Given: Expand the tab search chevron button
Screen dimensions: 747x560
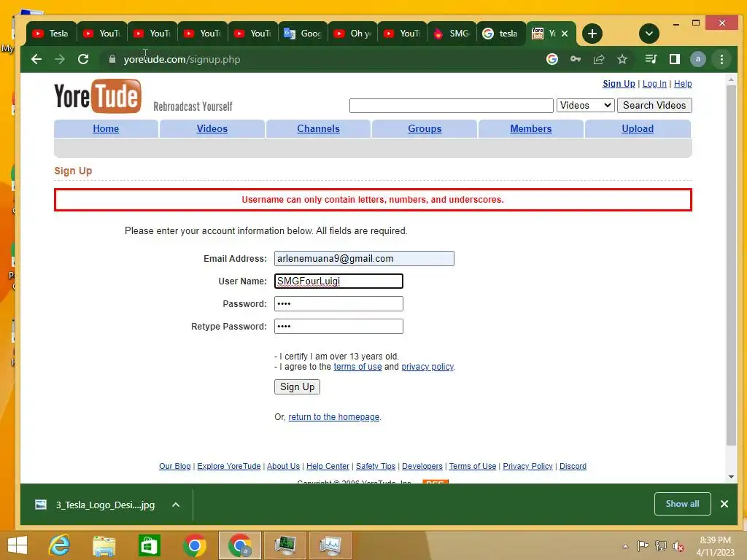Looking at the screenshot, I should [x=649, y=34].
